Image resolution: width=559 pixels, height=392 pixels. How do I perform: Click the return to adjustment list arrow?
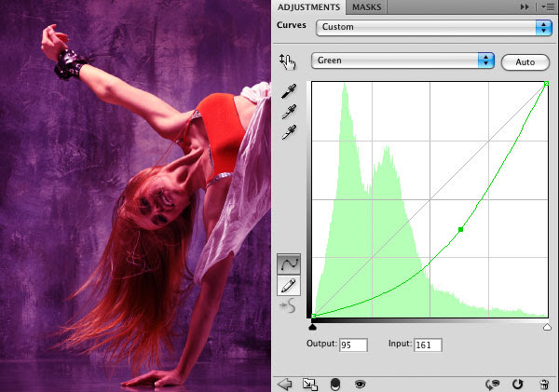[285, 383]
